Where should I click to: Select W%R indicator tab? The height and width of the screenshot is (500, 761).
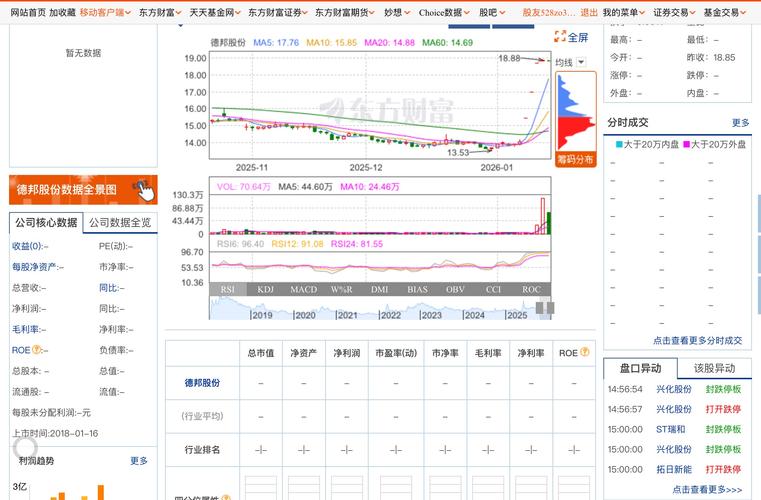(x=342, y=289)
